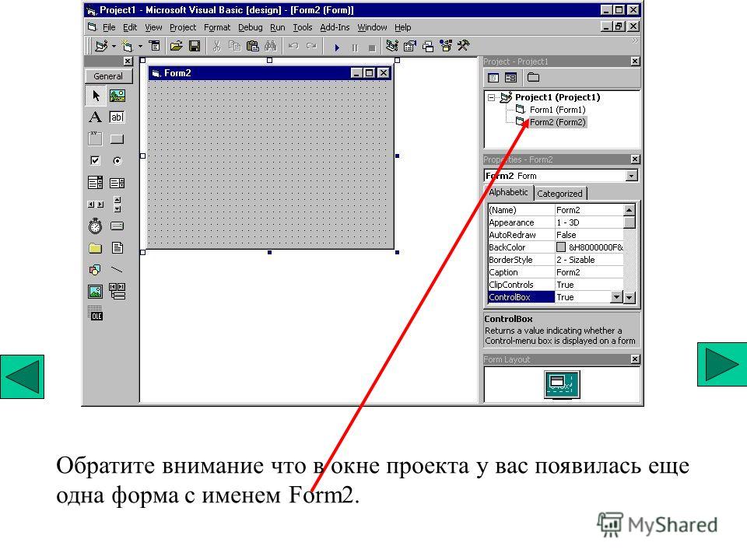747x560 pixels.
Task: Click the BackColor color swatch
Action: 561,247
